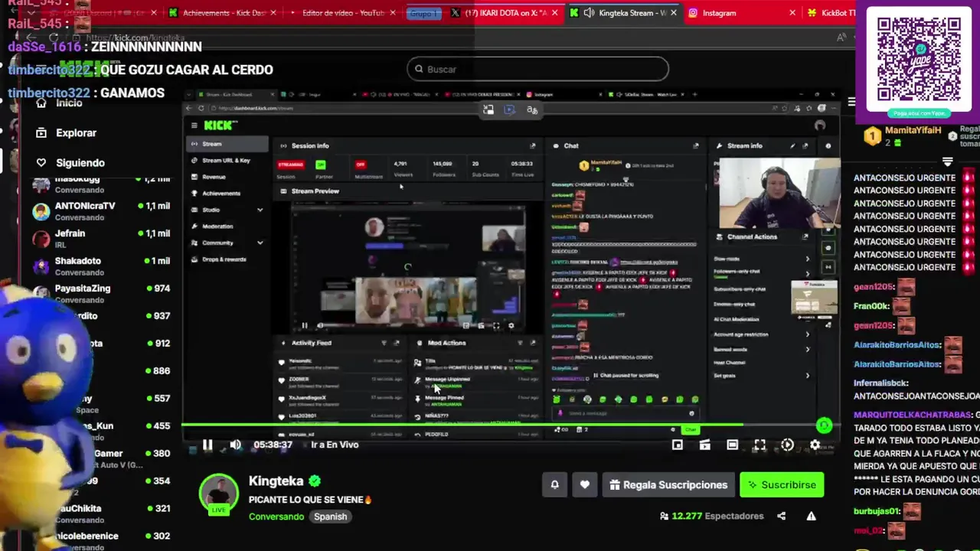
Task: Open the nicoleberenice channel row
Action: (x=101, y=540)
